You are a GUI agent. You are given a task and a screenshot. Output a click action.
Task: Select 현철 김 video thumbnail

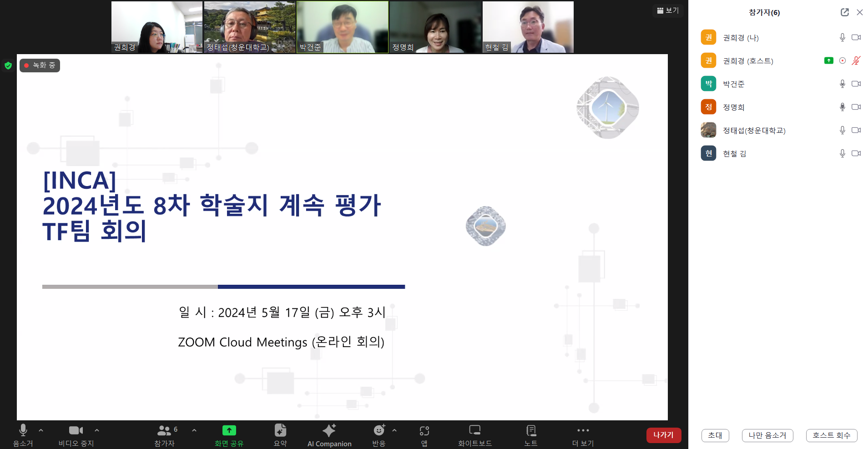tap(528, 27)
